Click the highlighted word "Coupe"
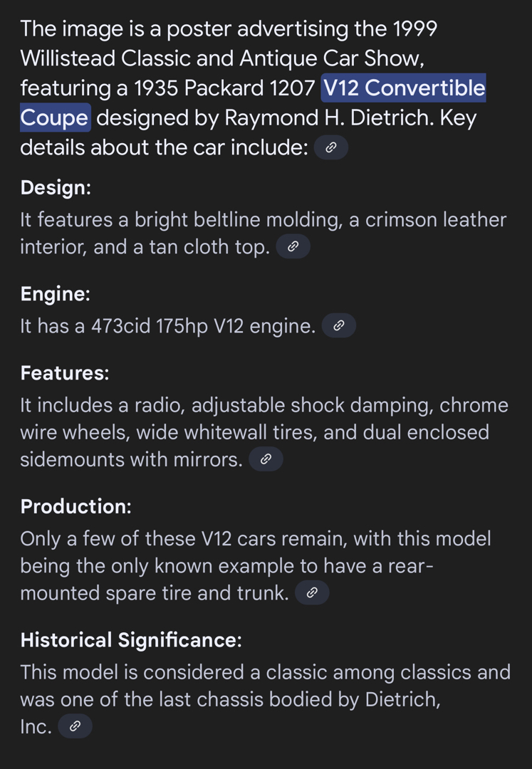The width and height of the screenshot is (532, 769). [56, 117]
